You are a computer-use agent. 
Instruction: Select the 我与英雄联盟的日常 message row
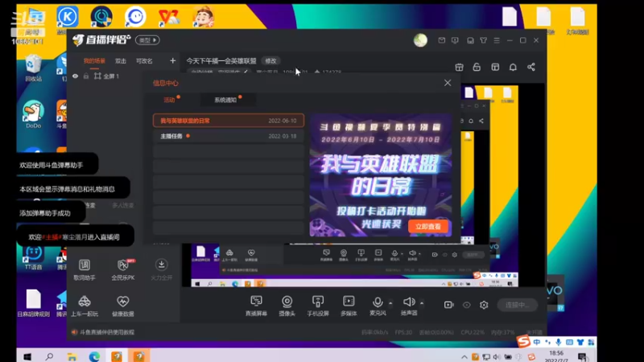point(229,121)
